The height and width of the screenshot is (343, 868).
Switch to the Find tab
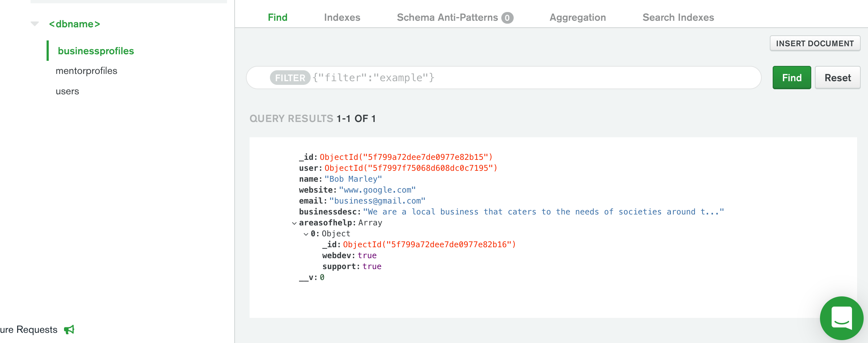pyautogui.click(x=278, y=17)
